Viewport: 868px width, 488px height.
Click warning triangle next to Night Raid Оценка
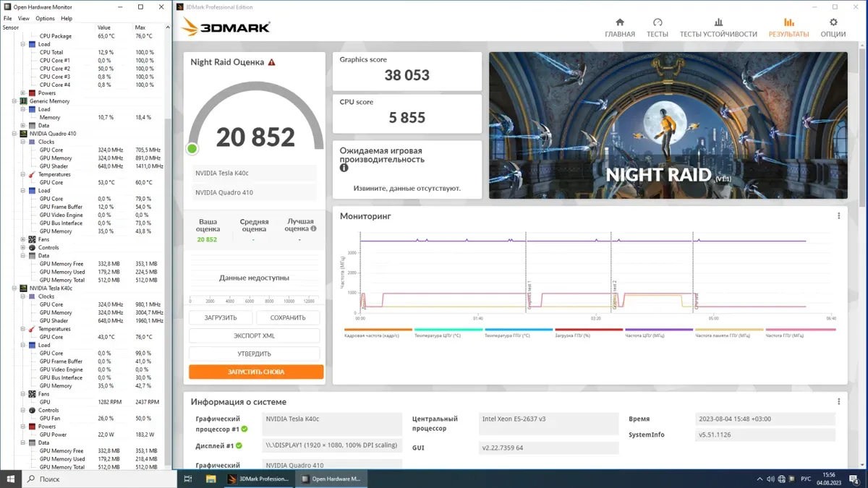[x=272, y=63]
